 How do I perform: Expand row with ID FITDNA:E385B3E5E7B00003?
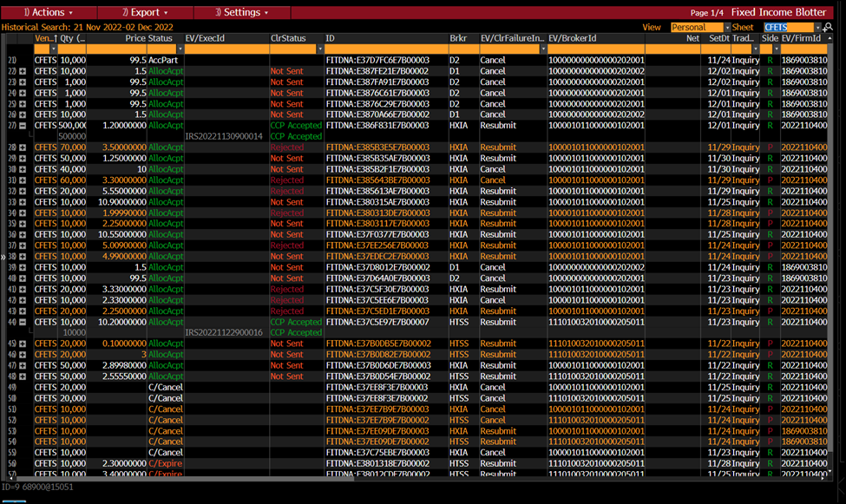23,147
